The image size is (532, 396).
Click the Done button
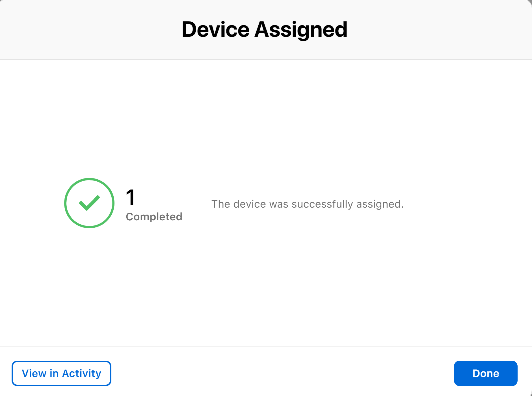[x=486, y=373]
